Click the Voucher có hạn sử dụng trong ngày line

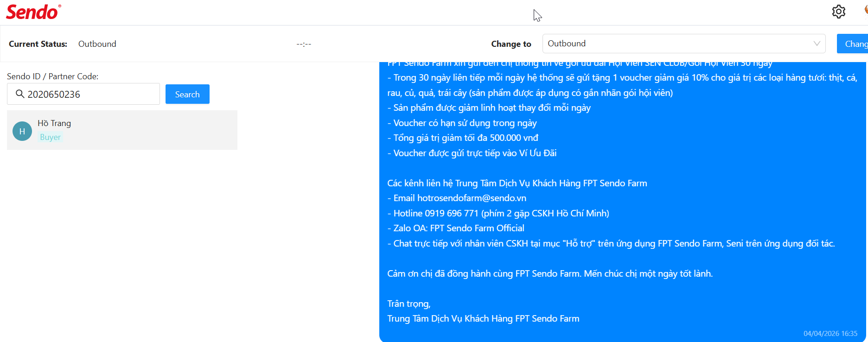point(462,123)
